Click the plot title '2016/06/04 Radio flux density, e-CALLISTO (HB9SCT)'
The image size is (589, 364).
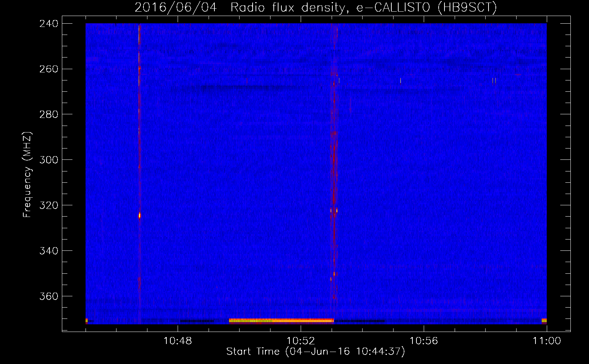coord(316,7)
